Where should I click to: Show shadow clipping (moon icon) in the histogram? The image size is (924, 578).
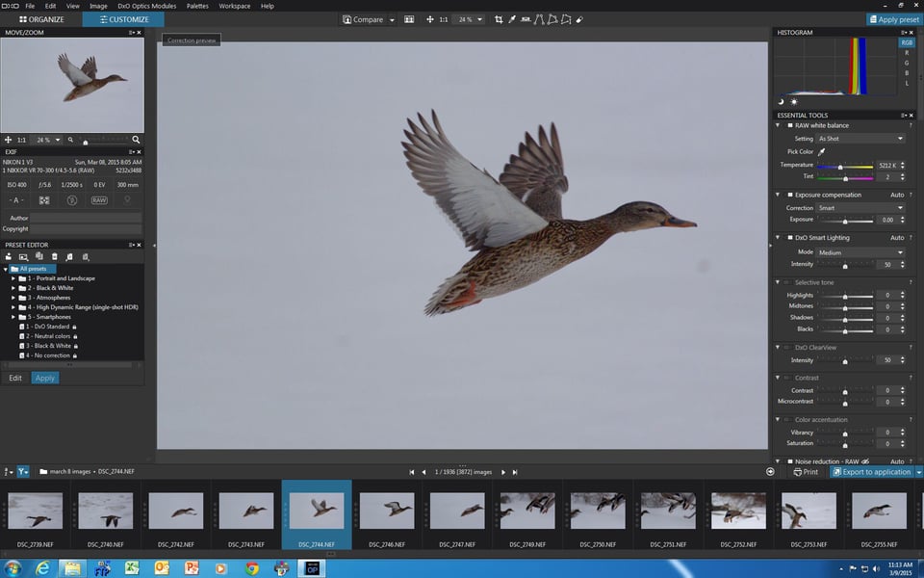pos(782,101)
